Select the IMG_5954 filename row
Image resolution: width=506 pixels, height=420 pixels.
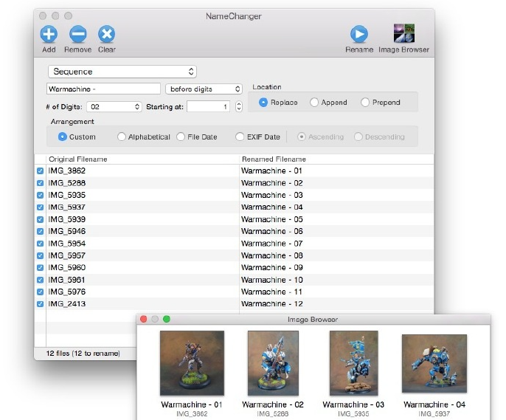67,244
